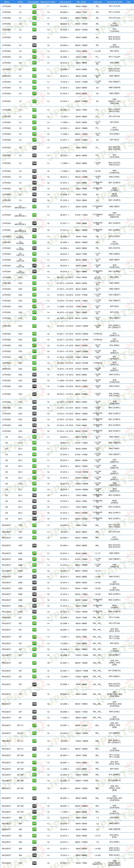This screenshot has width=134, height=868.
Task: Click ON diesel icon in Peugeot 1007 8HX row
Action: 34,545
